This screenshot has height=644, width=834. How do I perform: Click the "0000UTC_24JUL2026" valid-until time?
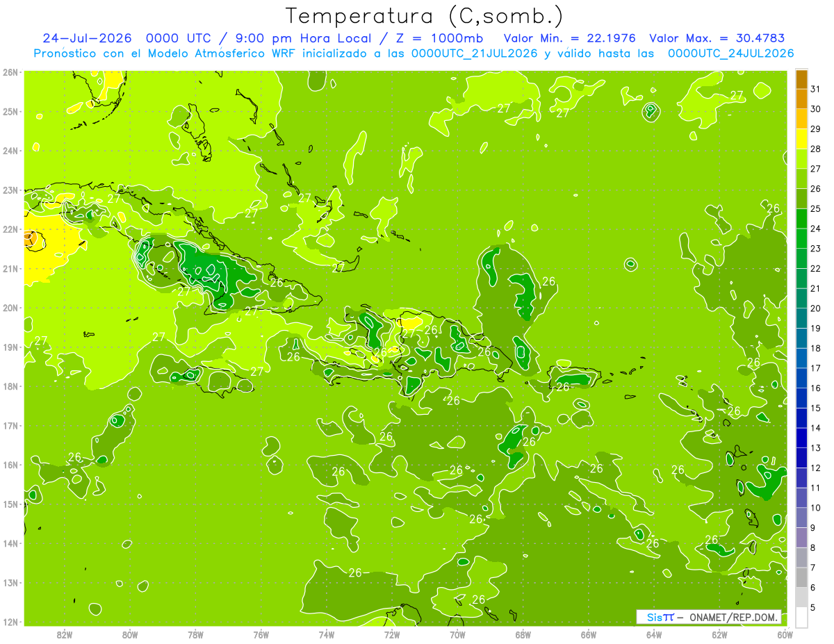click(730, 53)
